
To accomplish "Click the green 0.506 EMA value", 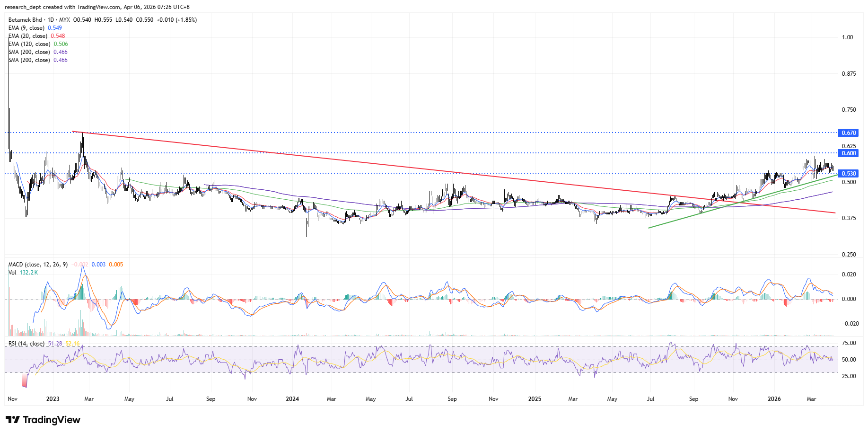I will pos(61,44).
